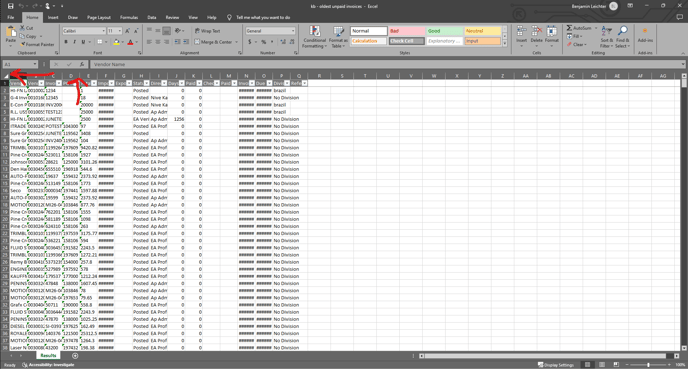Toggle Italic formatting
The width and height of the screenshot is (688, 369).
(x=74, y=42)
